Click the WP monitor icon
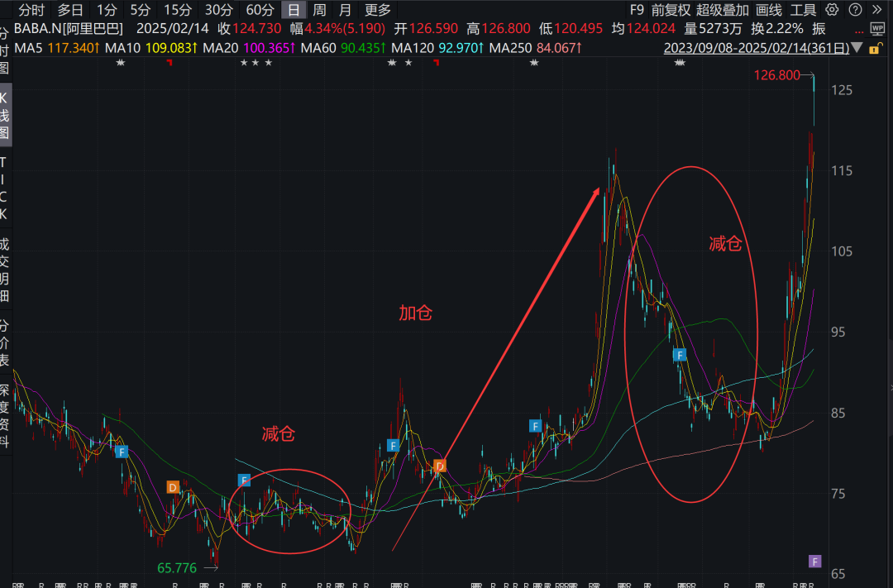The width and height of the screenshot is (893, 588). 877,29
